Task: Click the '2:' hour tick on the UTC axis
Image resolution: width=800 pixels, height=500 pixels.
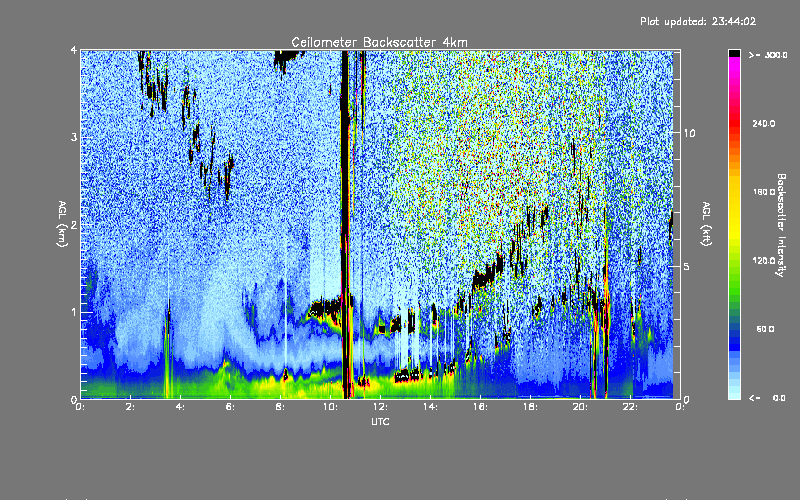Action: coord(131,407)
